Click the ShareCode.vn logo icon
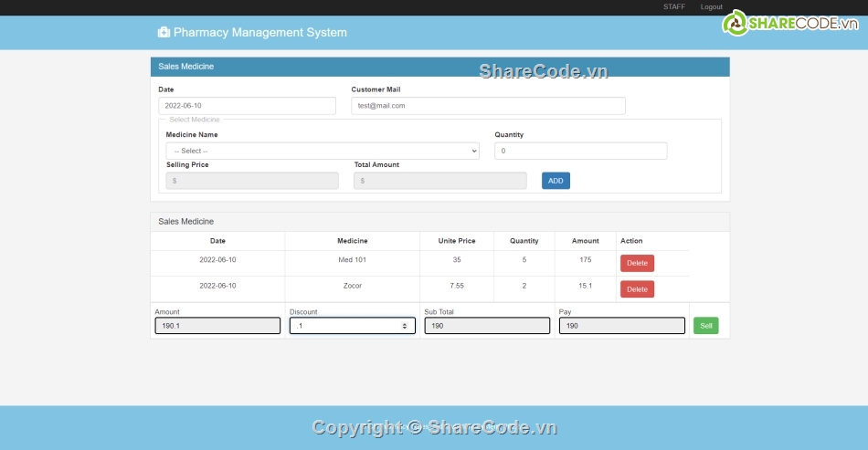 pyautogui.click(x=735, y=24)
